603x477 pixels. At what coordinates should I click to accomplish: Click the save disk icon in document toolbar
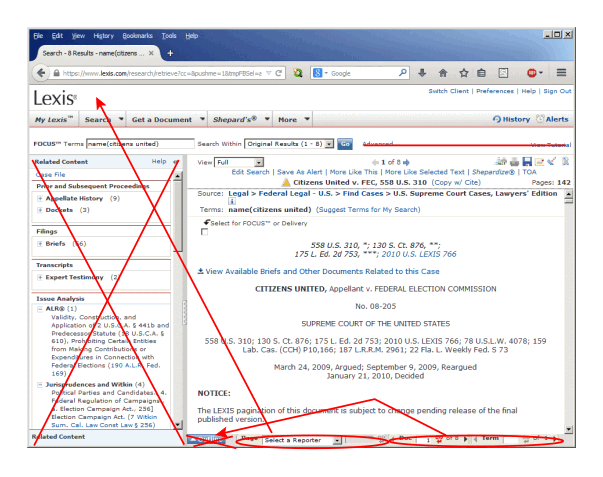[526, 161]
